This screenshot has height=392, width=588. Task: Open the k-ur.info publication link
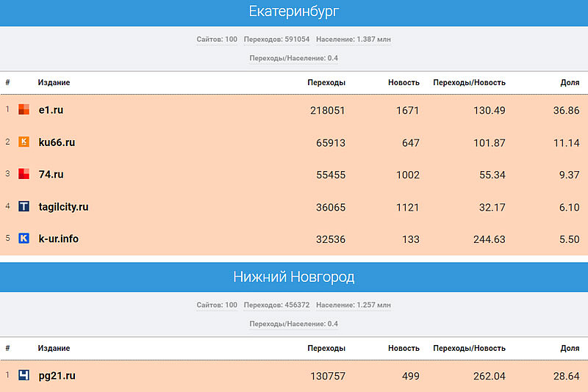coord(58,239)
